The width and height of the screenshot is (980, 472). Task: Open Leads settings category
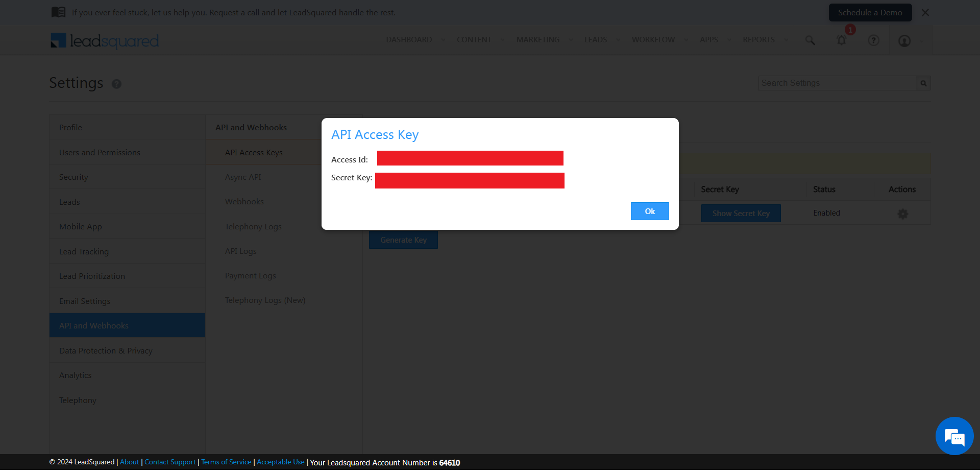(127, 202)
